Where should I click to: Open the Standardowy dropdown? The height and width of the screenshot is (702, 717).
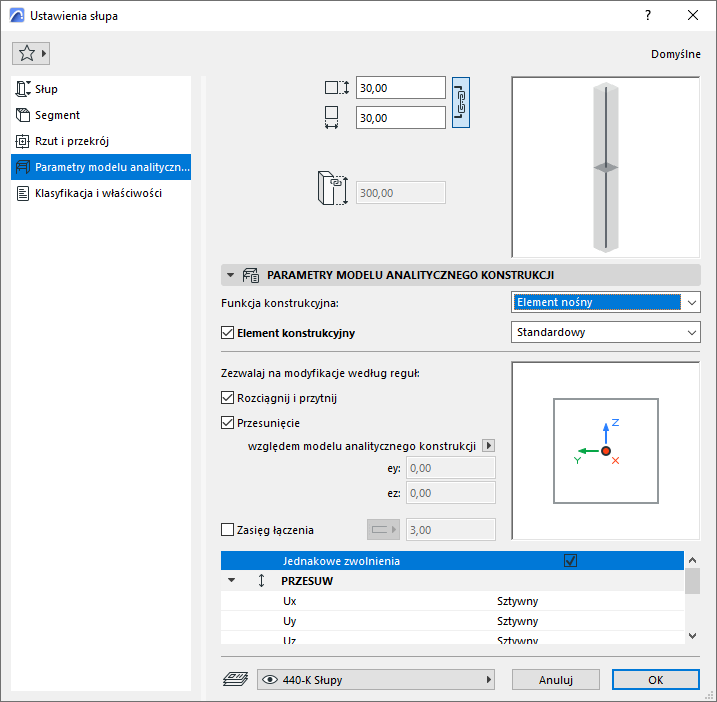click(605, 332)
